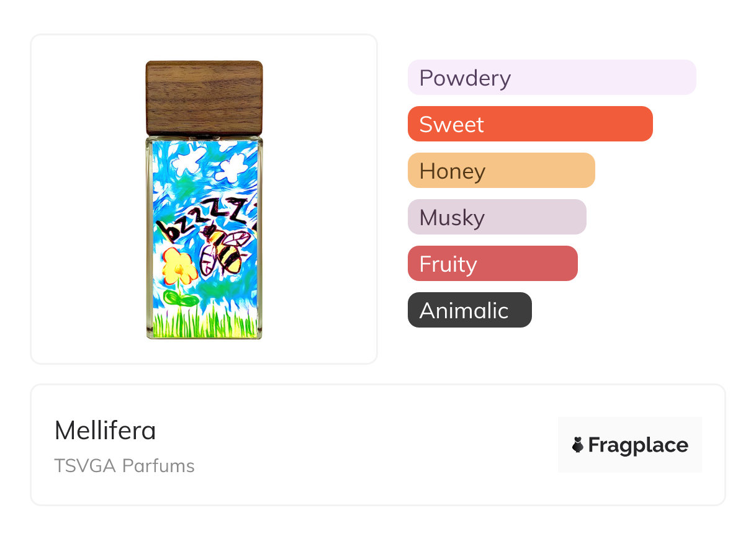Screen dimensions: 756x536
Task: Pick the Fruity accord bar
Action: coord(492,264)
